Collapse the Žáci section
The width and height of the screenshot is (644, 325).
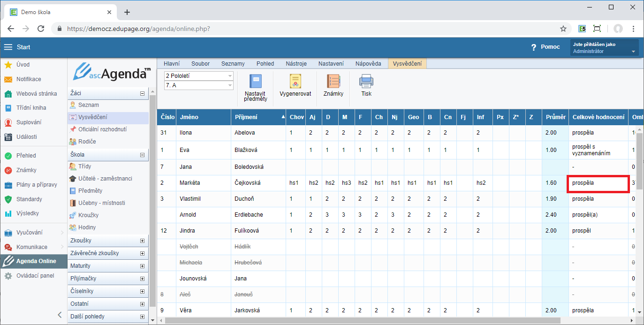coord(142,93)
